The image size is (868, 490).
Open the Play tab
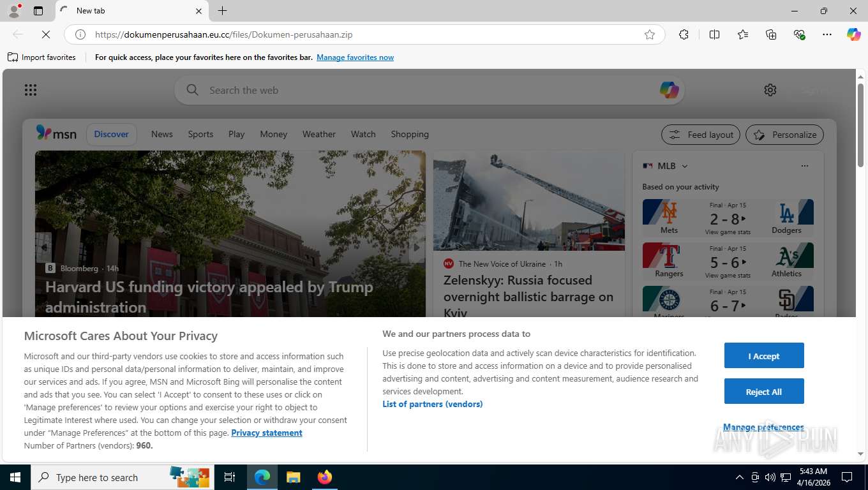click(237, 134)
